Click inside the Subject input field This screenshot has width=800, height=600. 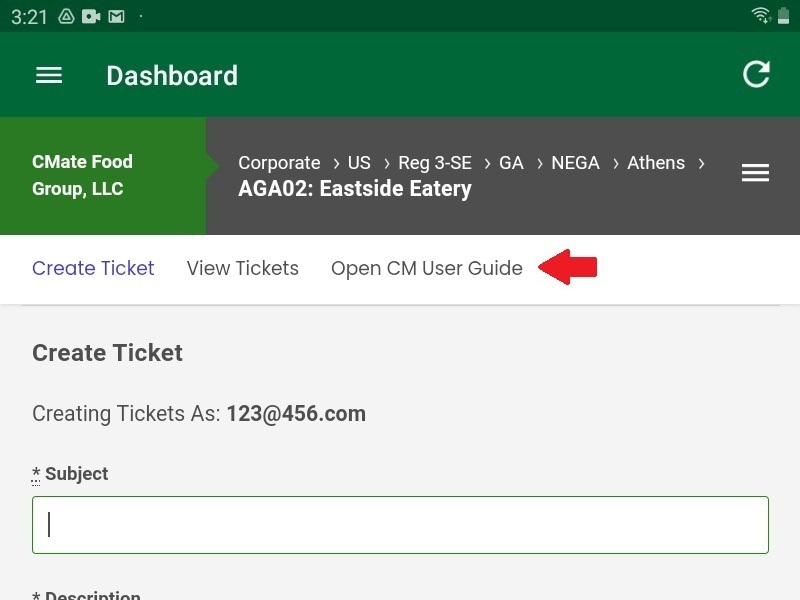[400, 524]
